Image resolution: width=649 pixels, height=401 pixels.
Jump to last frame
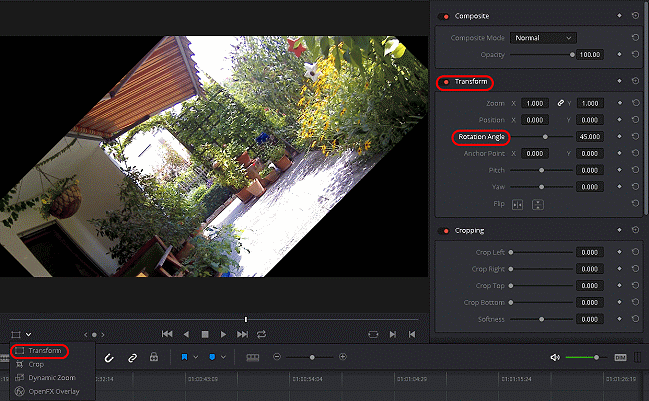click(x=242, y=334)
